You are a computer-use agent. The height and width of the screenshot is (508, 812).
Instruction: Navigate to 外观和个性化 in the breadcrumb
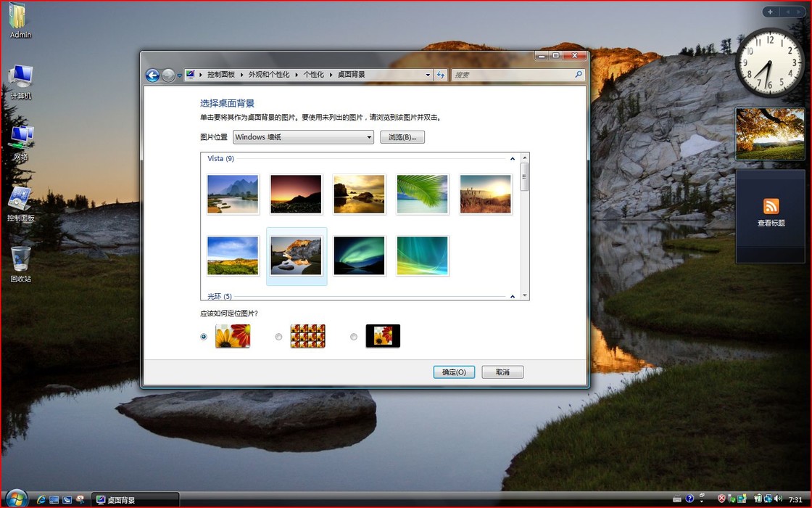coord(269,75)
